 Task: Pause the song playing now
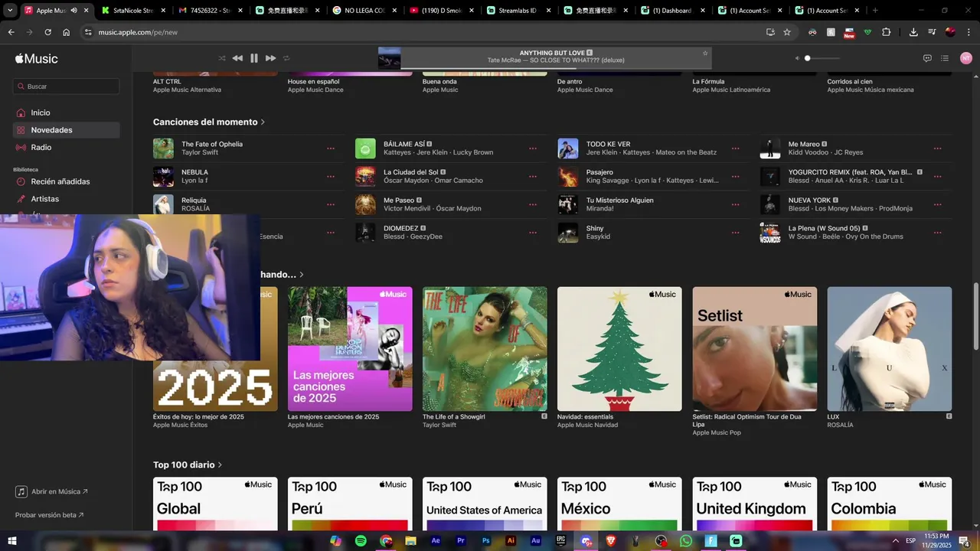click(254, 58)
